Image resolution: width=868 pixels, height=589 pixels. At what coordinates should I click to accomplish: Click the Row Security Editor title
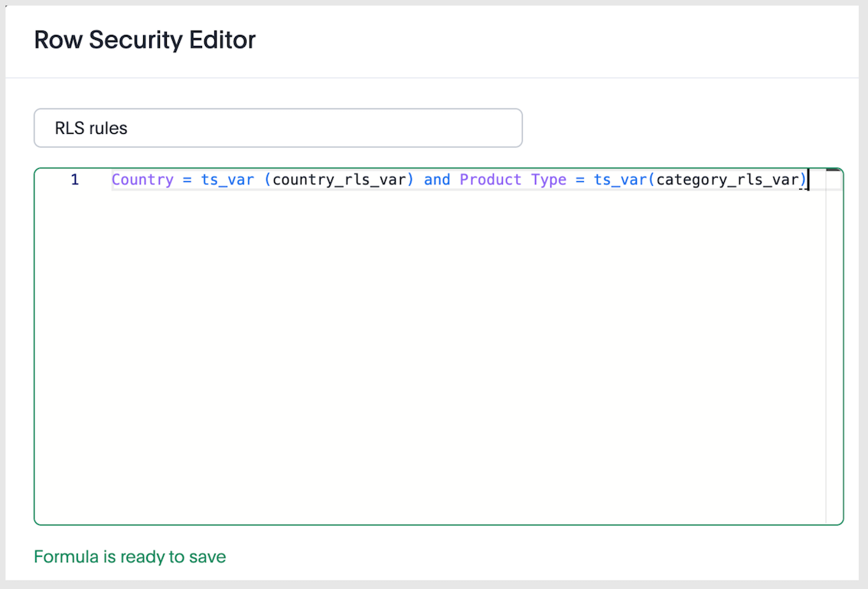click(145, 40)
